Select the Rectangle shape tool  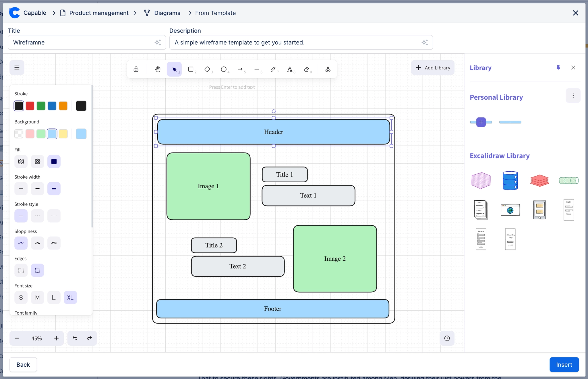pos(191,69)
